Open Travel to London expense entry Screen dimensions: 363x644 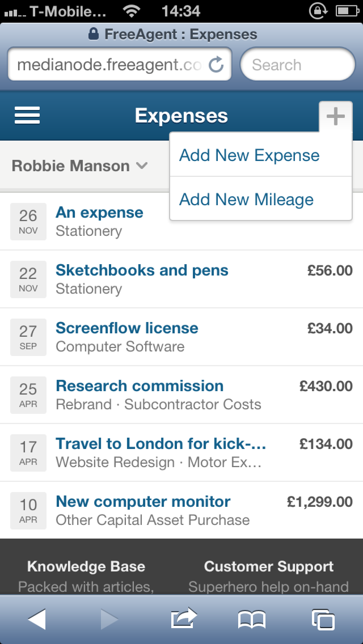(181, 453)
